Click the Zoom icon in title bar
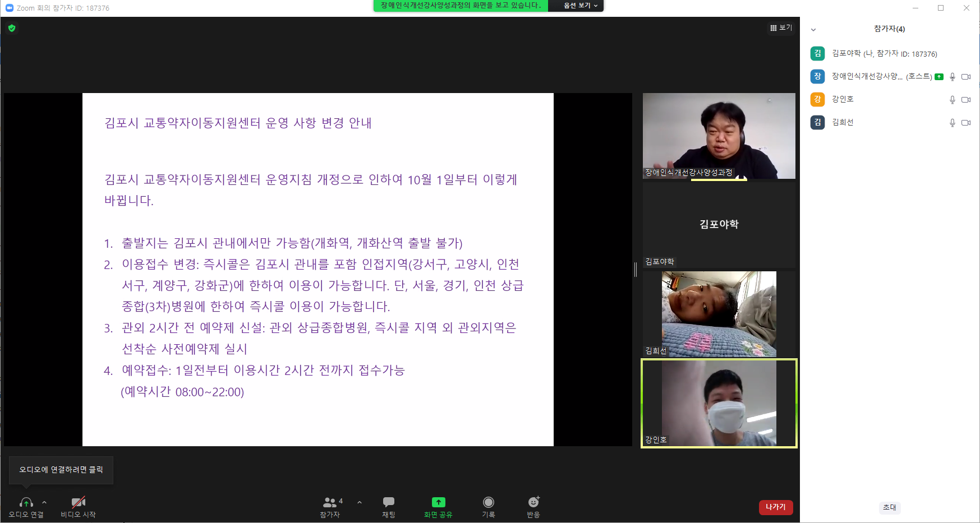Viewport: 980px width, 523px height. pos(9,8)
